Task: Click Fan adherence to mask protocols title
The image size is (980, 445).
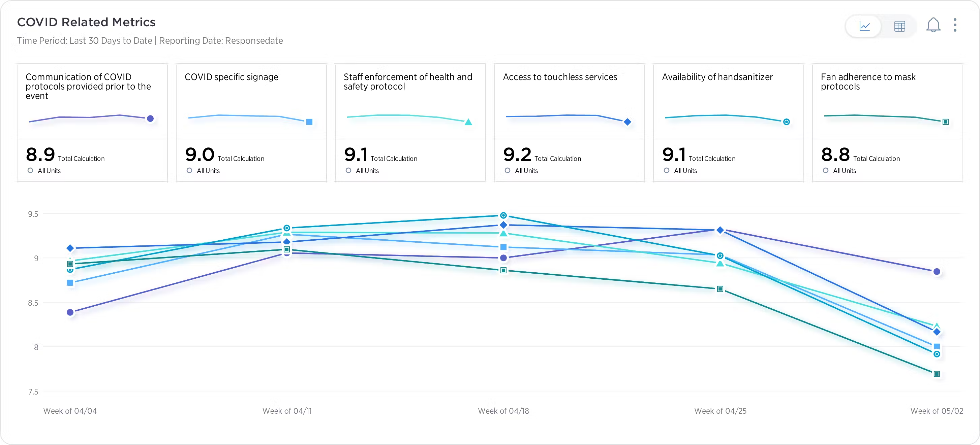Action: [x=868, y=82]
